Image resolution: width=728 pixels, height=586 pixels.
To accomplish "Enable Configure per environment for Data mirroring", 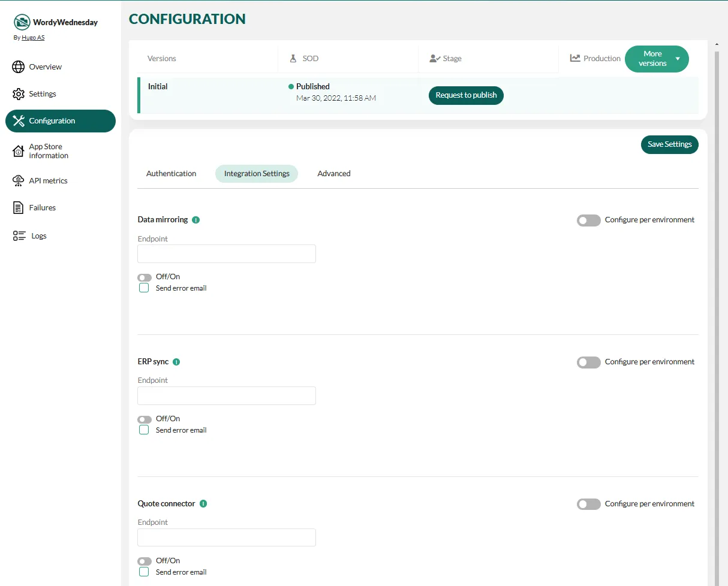I will tap(588, 220).
